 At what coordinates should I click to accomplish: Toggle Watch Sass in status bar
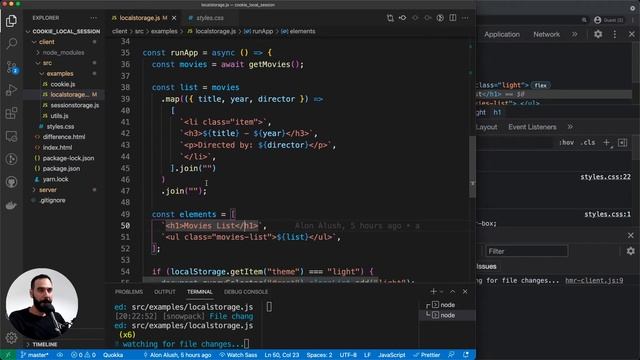238,355
